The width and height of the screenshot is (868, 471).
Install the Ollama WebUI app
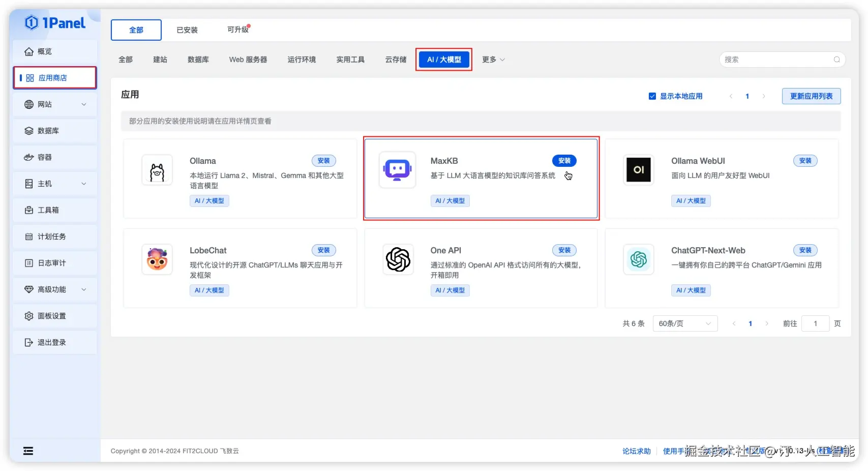(x=805, y=161)
